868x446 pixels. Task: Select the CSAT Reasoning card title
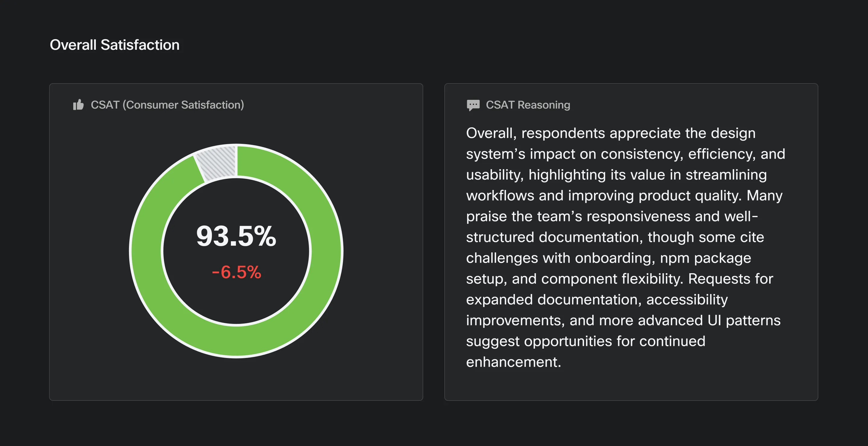(x=528, y=105)
